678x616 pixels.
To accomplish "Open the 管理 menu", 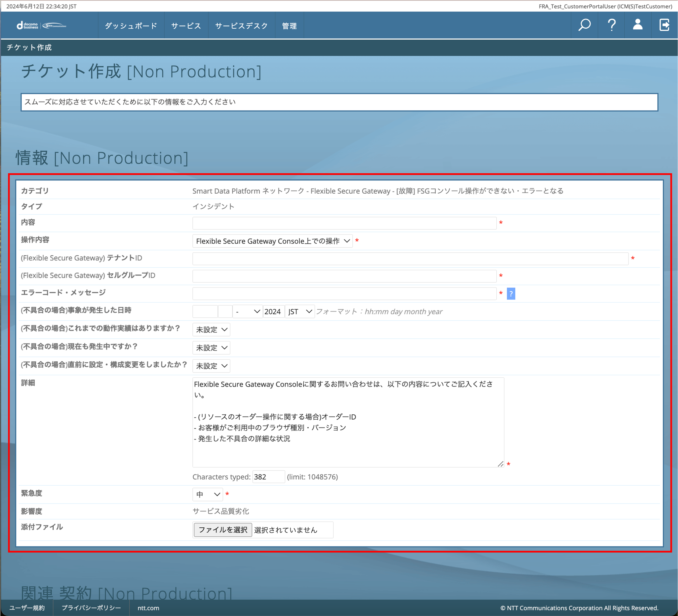I will tap(289, 26).
